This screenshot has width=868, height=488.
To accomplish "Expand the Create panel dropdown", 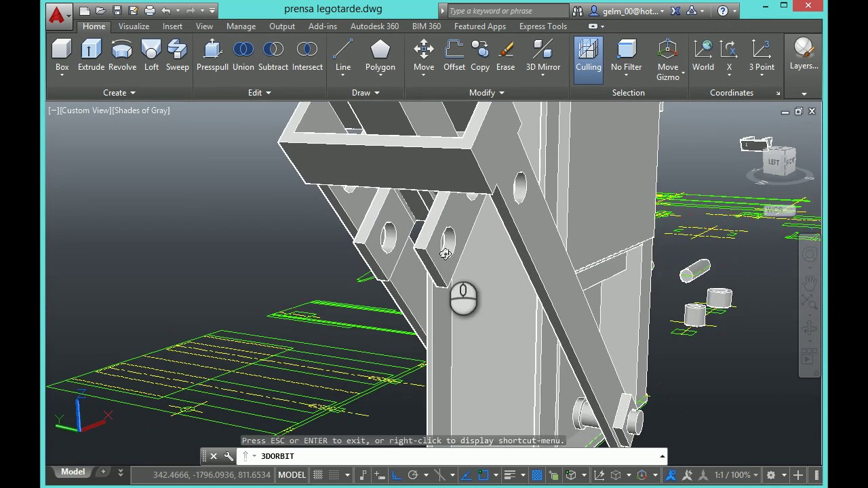I will 119,93.
